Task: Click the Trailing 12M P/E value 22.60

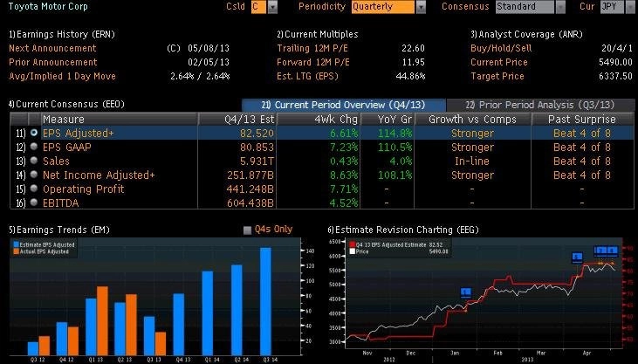Action: point(413,48)
